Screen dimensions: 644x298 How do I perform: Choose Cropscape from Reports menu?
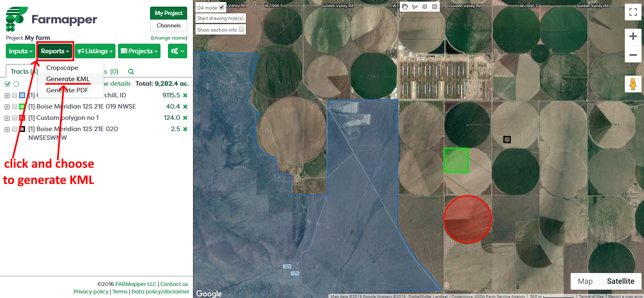(x=62, y=68)
